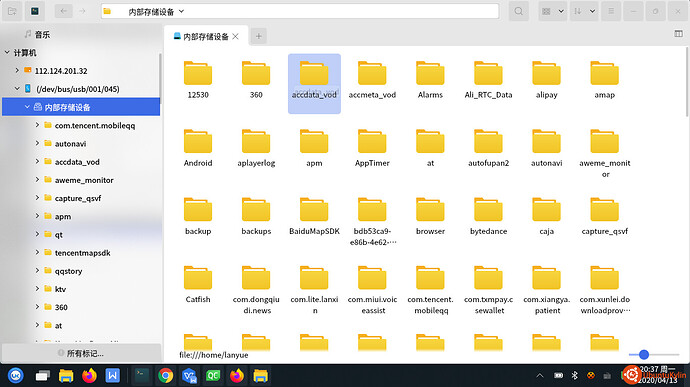Select capture_qsvf in the sidebar tree

coord(77,198)
